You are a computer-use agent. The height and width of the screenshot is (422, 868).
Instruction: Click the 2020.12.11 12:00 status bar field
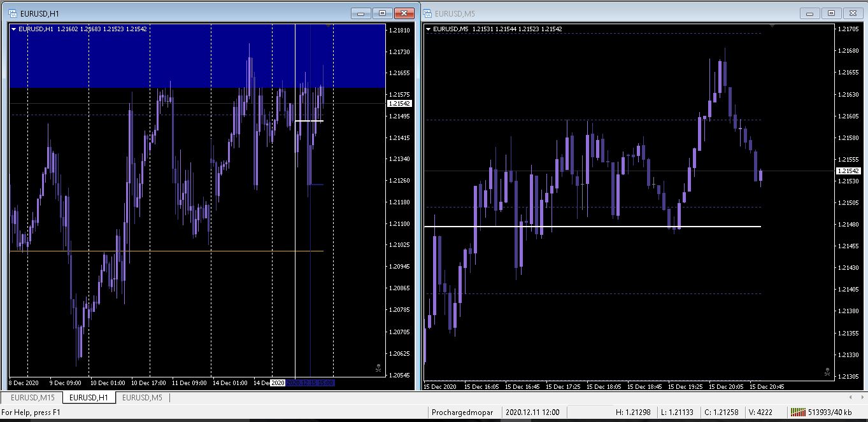coord(533,412)
